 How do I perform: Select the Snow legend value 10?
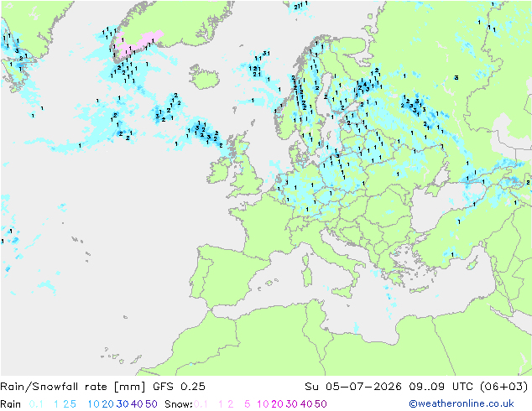[x=263, y=404]
